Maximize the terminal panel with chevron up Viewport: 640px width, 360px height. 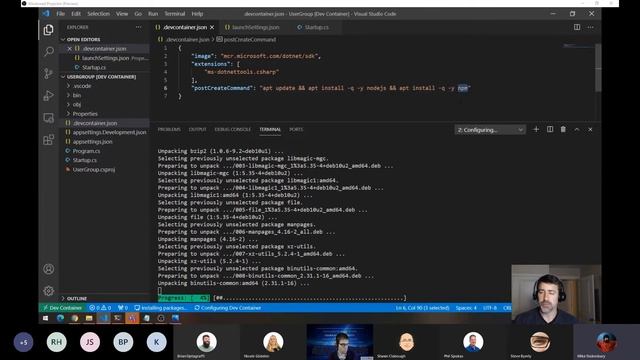point(577,129)
